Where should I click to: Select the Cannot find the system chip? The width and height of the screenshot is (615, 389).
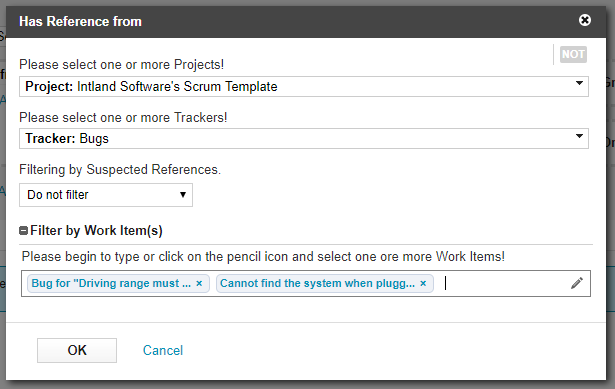pos(317,283)
